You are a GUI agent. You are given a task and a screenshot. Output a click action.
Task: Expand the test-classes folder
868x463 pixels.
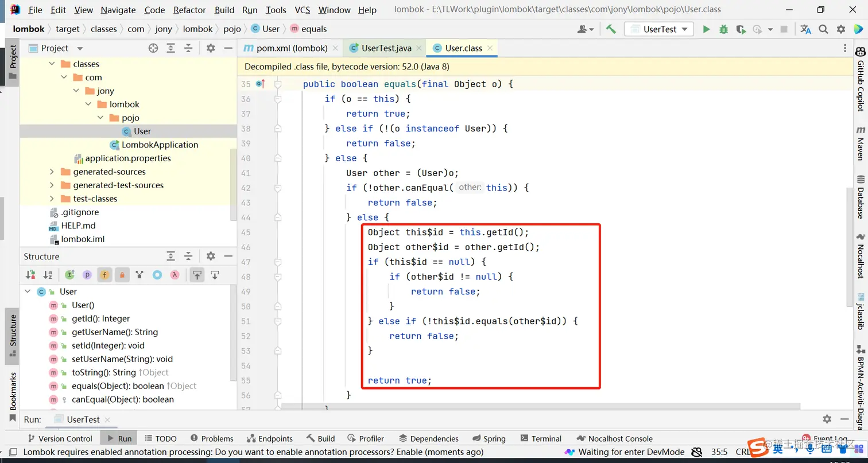tap(52, 199)
